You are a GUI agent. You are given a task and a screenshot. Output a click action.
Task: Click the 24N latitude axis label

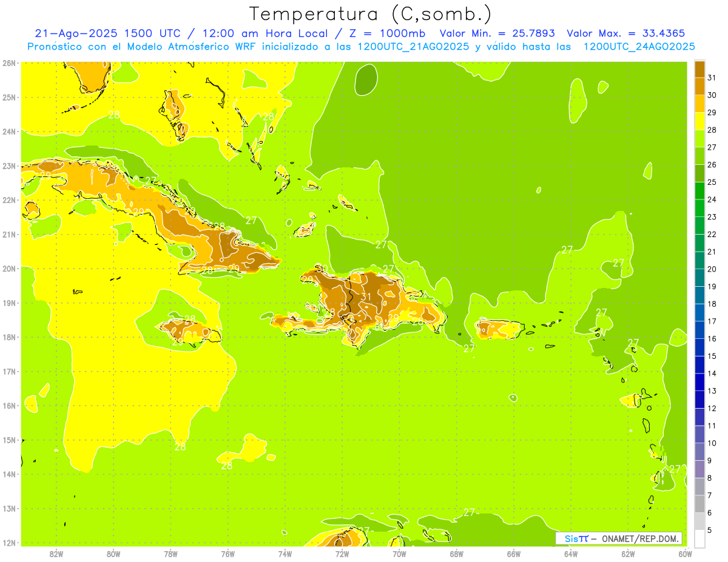point(8,132)
